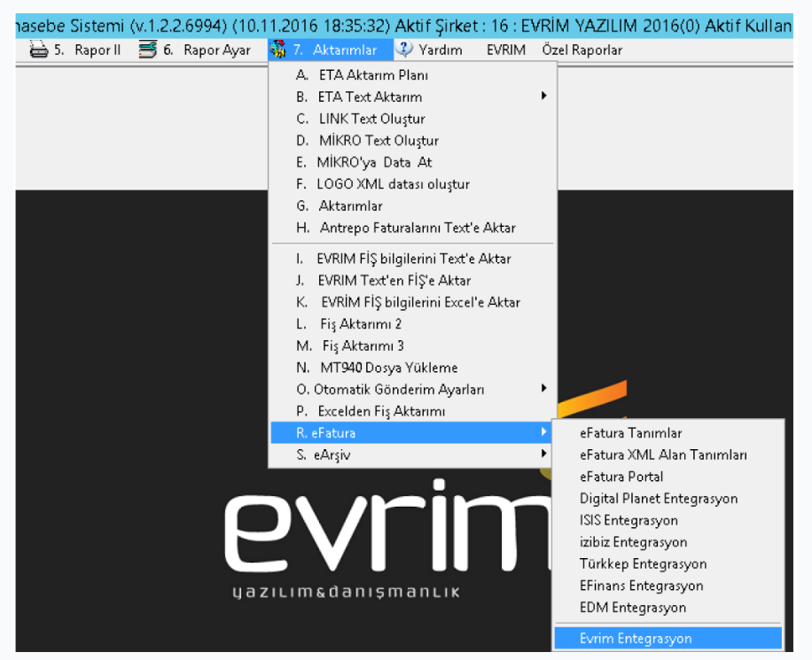Click the Rapor Ayar stacked-sheets icon
Screen dimensions: 812x660
(147, 50)
